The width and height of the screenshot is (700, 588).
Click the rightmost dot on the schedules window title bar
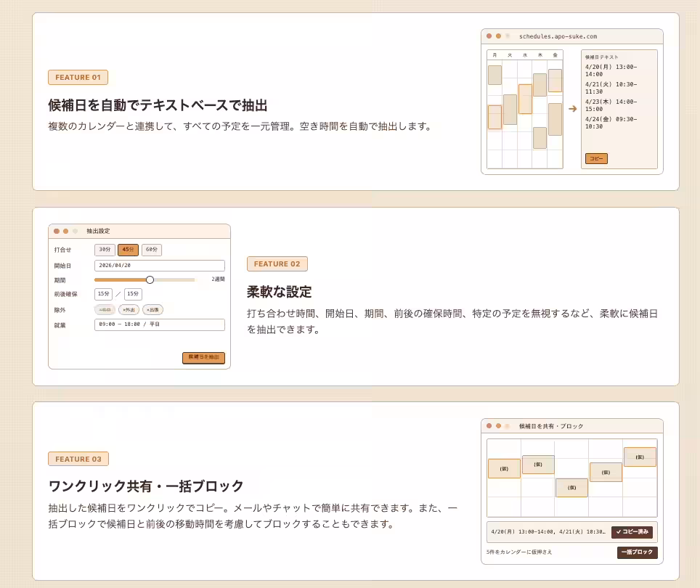click(507, 36)
